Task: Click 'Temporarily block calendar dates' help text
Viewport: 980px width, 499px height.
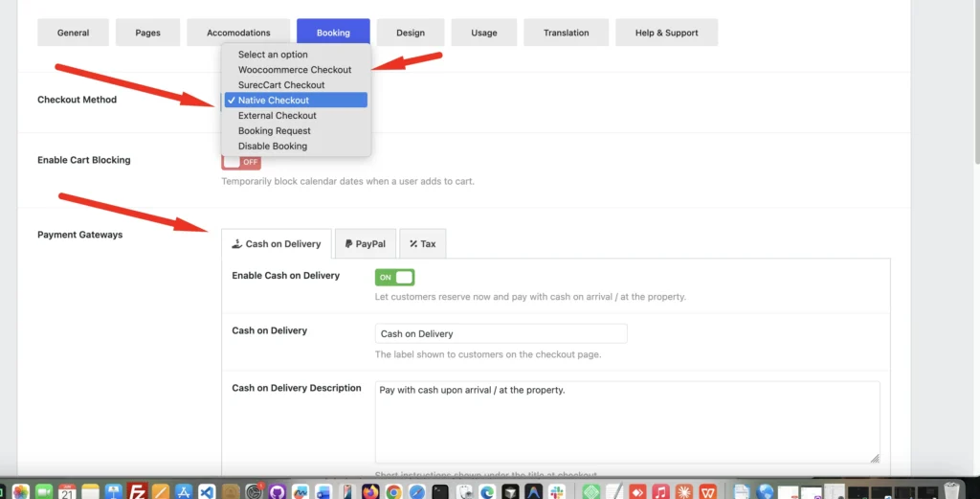Action: point(347,181)
